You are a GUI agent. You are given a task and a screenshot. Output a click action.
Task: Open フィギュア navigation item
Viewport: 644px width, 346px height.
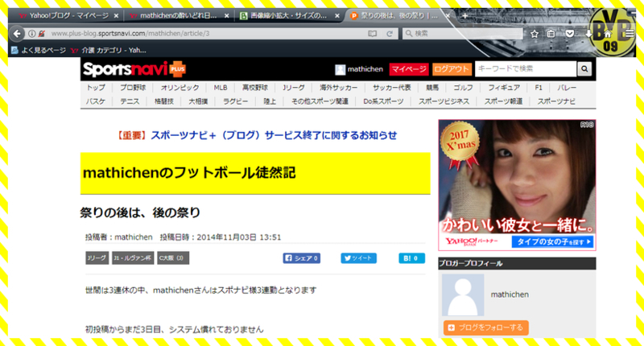(504, 88)
